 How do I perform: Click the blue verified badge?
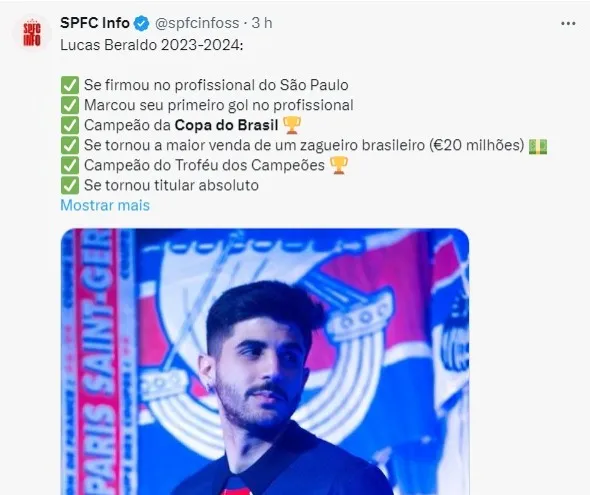(x=141, y=23)
